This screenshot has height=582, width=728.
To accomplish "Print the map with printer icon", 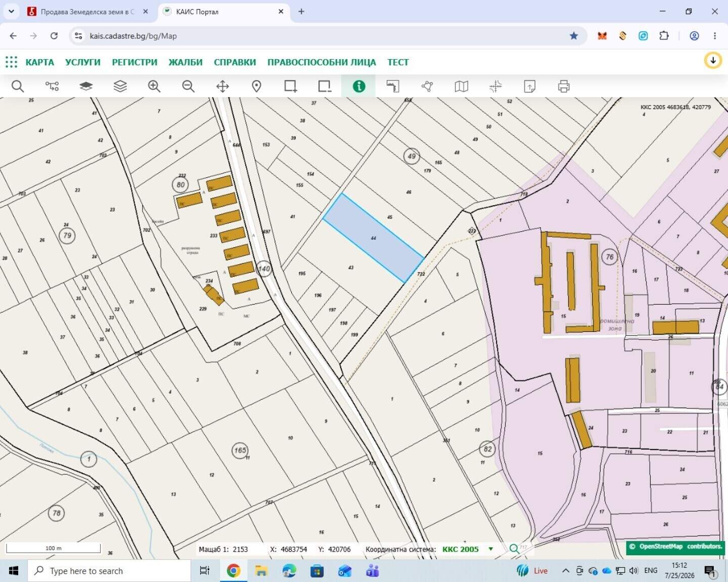I will click(x=564, y=86).
